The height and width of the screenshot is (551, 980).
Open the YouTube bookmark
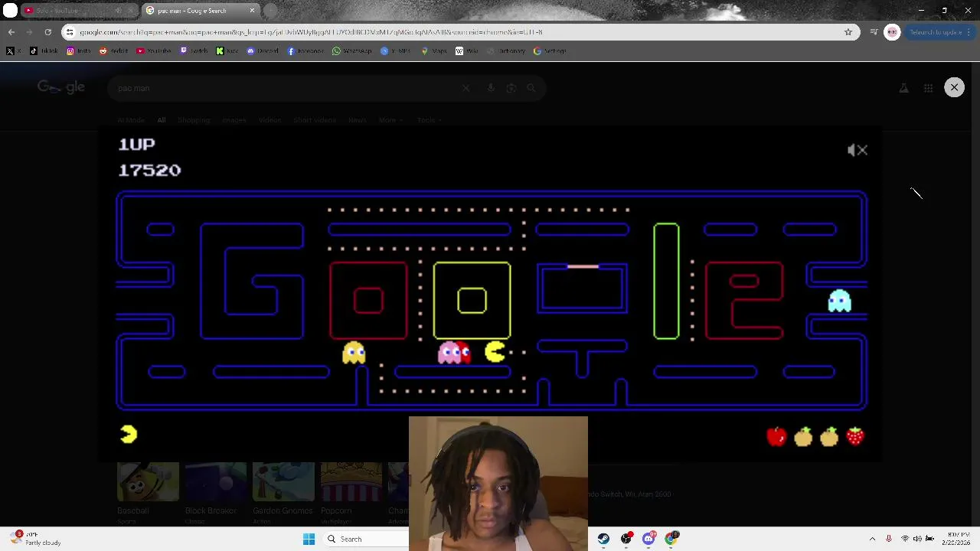click(x=154, y=51)
